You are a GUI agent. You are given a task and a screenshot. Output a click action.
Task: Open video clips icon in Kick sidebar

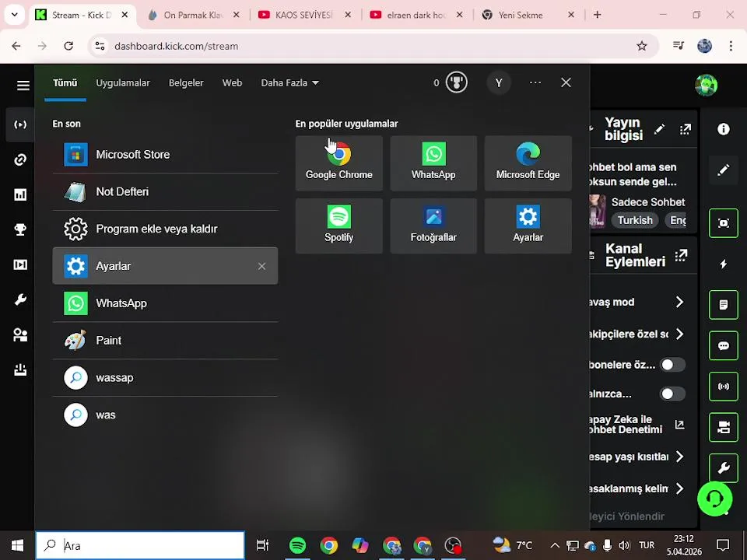pos(20,264)
